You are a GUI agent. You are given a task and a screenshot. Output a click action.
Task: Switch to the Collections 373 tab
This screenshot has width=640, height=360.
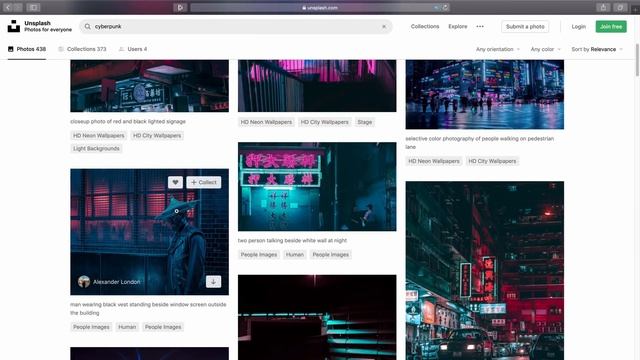click(82, 49)
